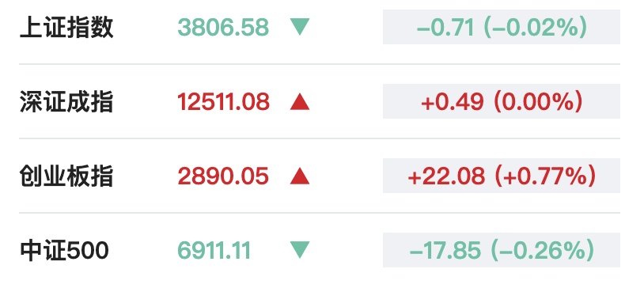Image resolution: width=644 pixels, height=288 pixels.
Task: Toggle the −17.85 (−0.26%) change badge
Action: [502, 250]
